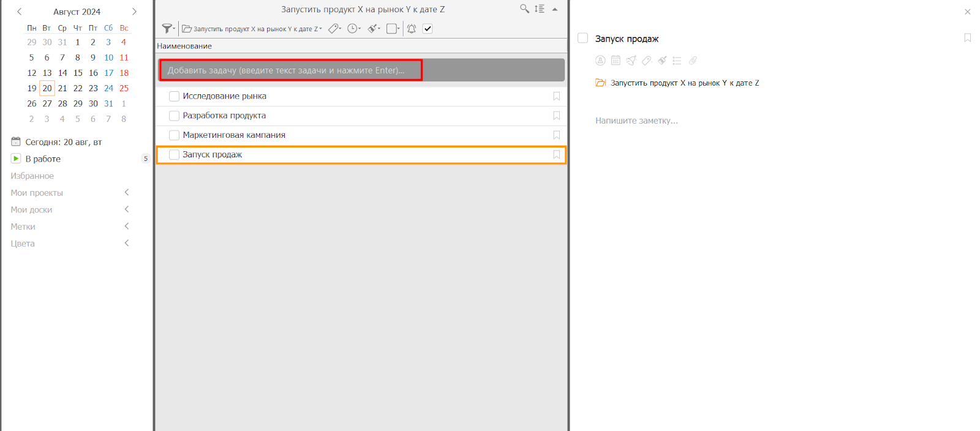The image size is (980, 431).
Task: Toggle the bell reminders filter
Action: (x=412, y=29)
